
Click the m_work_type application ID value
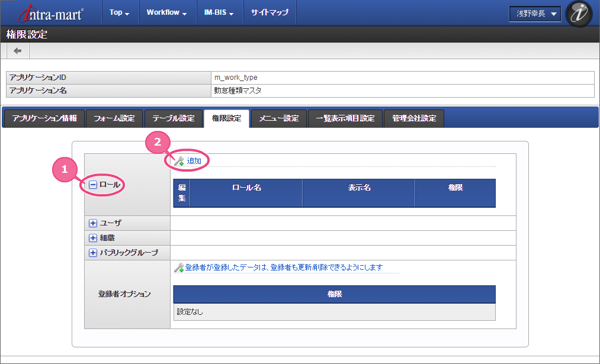pyautogui.click(x=236, y=78)
